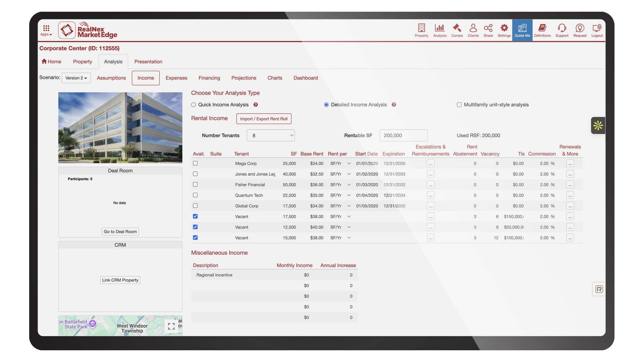644x362 pixels.
Task: Click the yellow starburst side widget
Action: click(x=598, y=125)
